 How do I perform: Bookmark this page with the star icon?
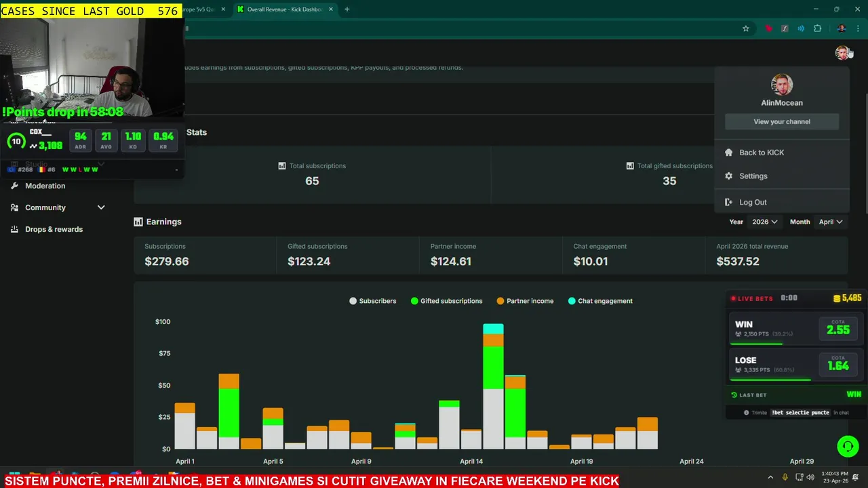(x=746, y=28)
